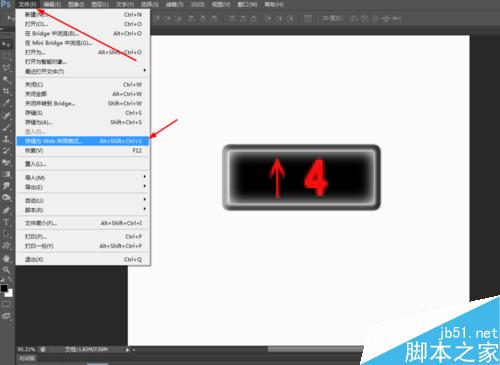Select the Blur tool
Viewport: 500px width, 365px height.
tap(6, 186)
